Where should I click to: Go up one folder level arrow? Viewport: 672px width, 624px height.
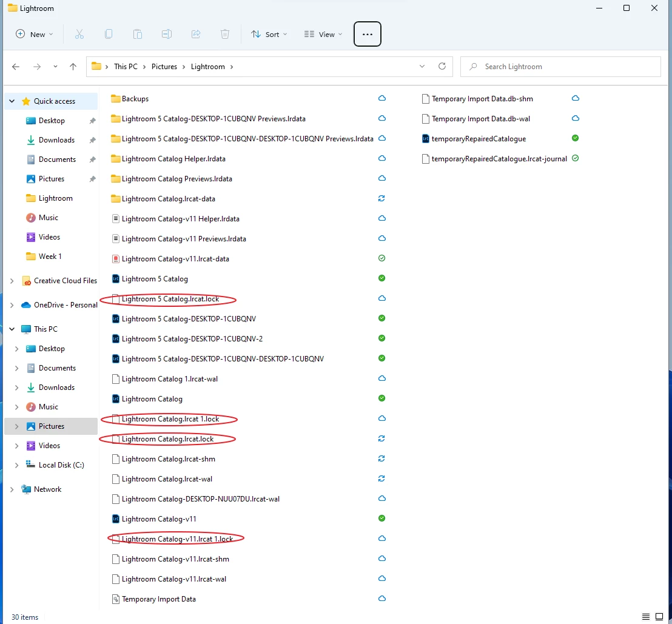(x=73, y=67)
